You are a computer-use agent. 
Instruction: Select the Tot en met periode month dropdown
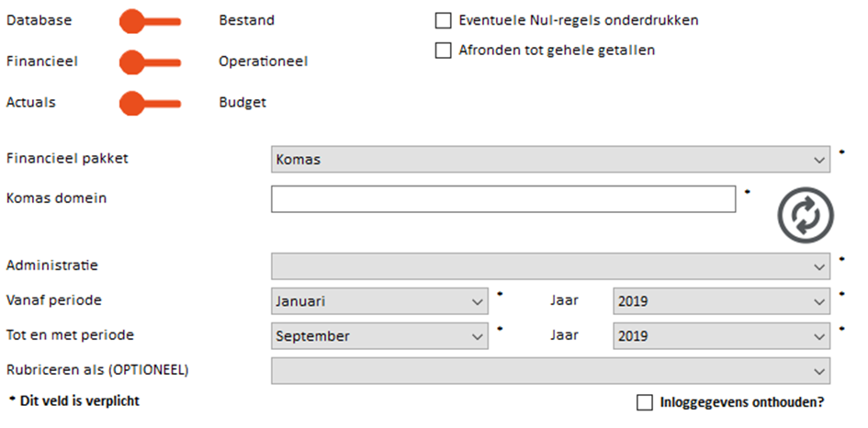point(379,336)
